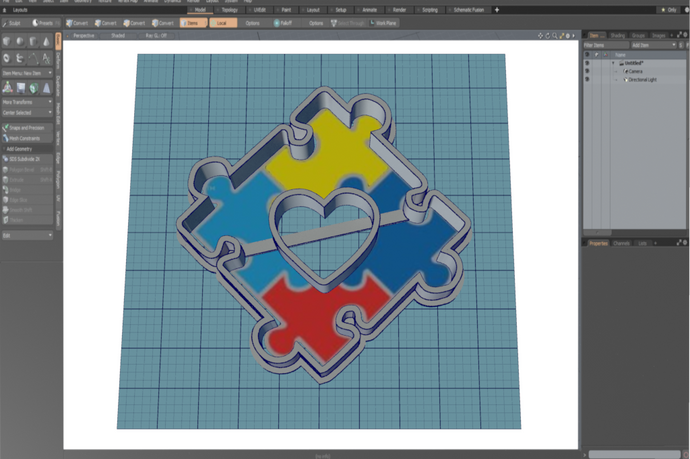Open Item Menu: New Item dropdown

click(x=27, y=73)
